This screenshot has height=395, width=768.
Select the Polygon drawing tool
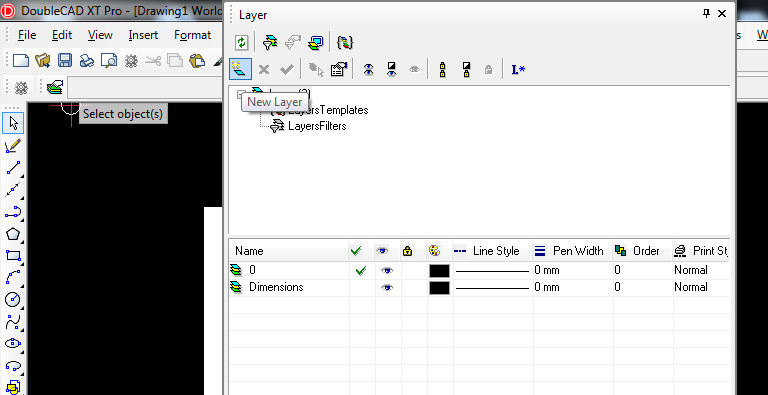coord(13,234)
